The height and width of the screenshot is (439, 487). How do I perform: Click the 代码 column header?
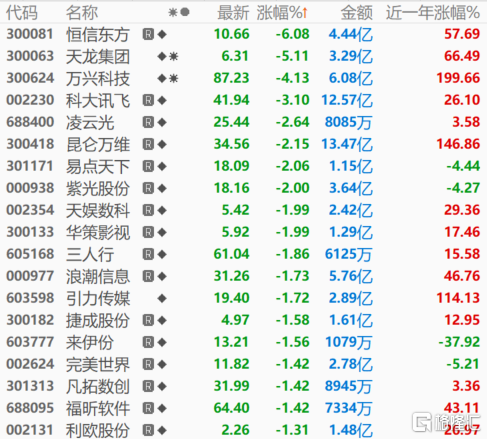[22, 13]
